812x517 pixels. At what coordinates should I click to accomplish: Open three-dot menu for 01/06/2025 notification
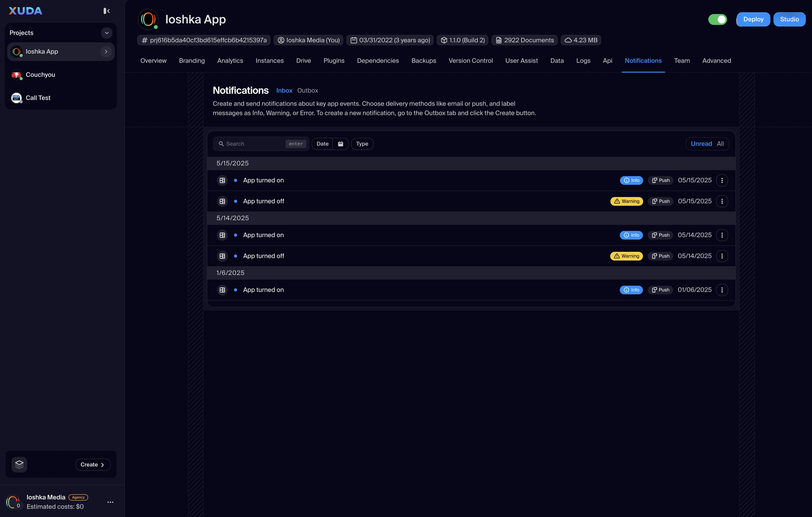[x=722, y=290]
